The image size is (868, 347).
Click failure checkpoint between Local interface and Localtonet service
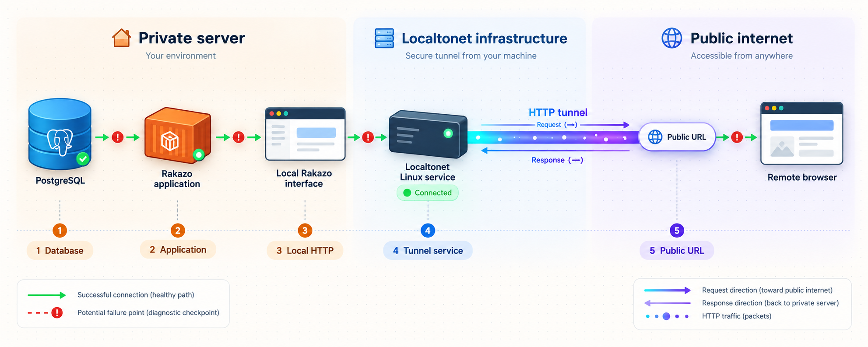pyautogui.click(x=368, y=137)
